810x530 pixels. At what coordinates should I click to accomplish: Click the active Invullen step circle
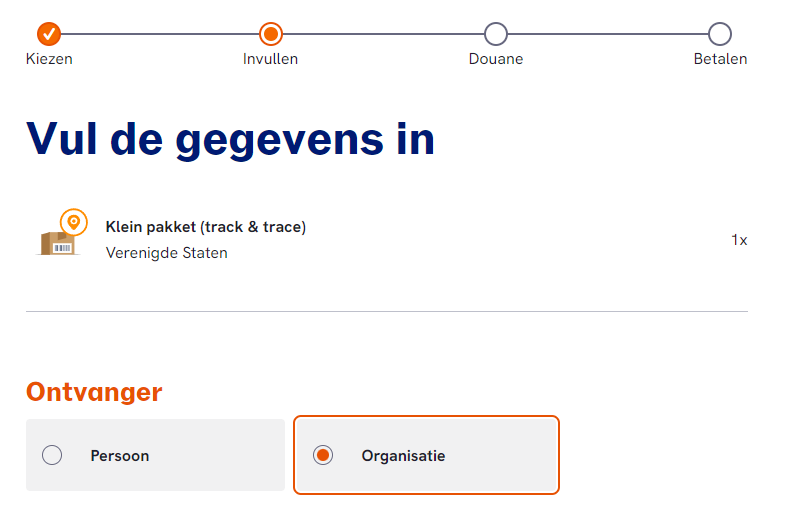pos(270,34)
